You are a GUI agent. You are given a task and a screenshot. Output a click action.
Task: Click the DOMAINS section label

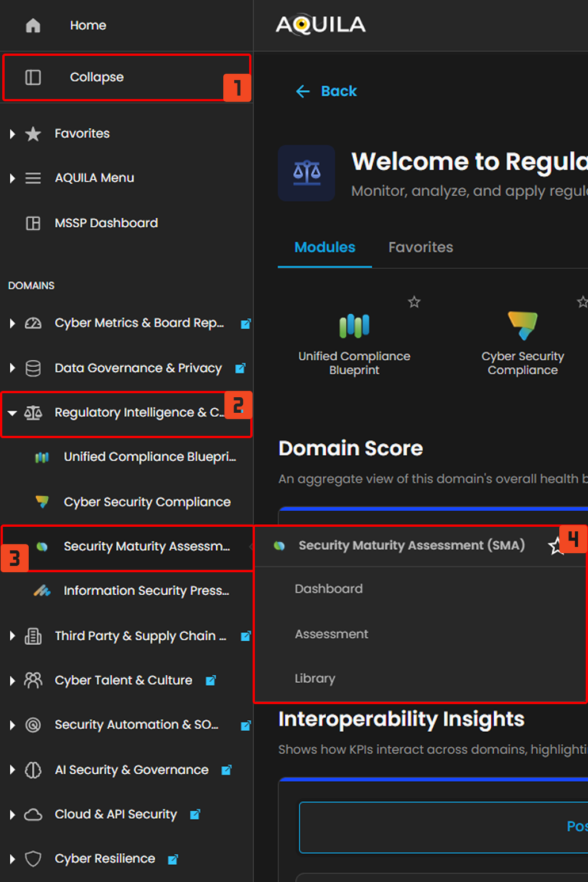[31, 286]
